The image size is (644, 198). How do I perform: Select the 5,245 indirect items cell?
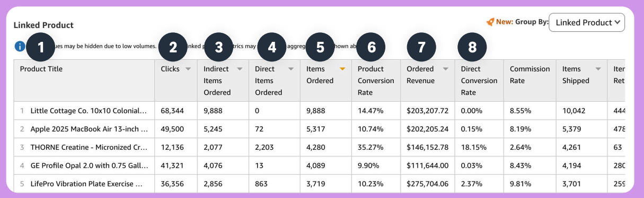click(x=223, y=129)
